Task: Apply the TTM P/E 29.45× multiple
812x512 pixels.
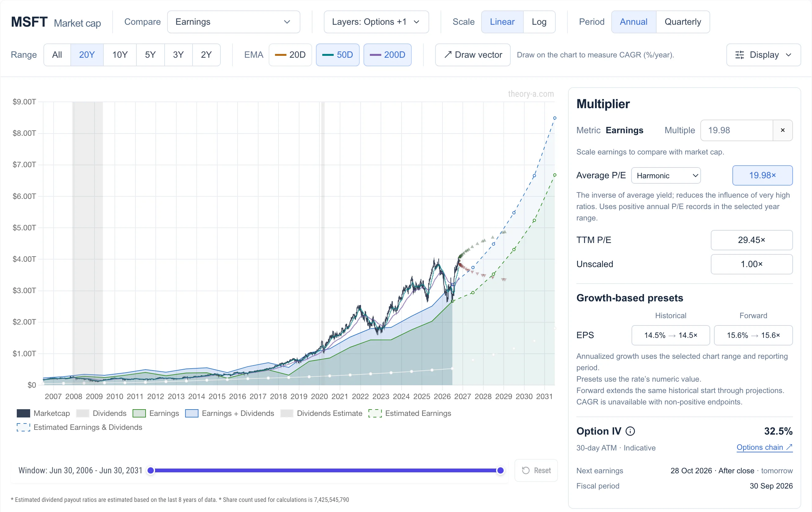Action: pyautogui.click(x=751, y=240)
